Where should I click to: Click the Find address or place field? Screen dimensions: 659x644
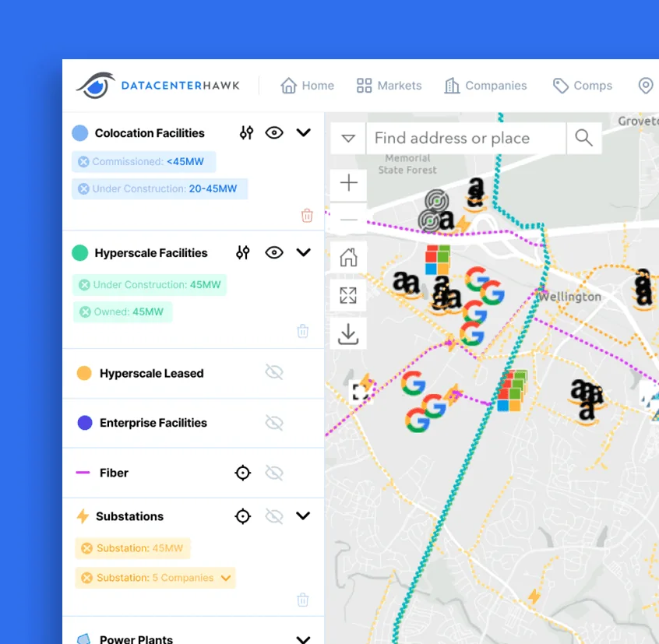point(466,138)
